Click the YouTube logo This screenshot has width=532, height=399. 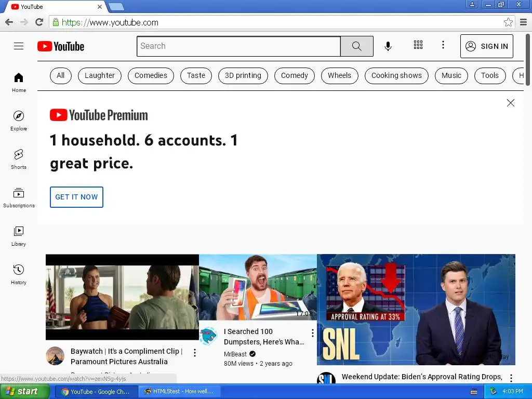point(61,46)
